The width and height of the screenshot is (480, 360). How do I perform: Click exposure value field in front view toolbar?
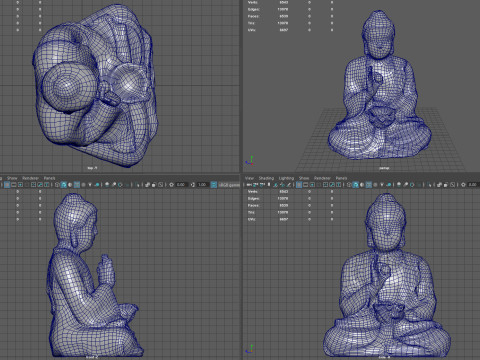coord(473,184)
